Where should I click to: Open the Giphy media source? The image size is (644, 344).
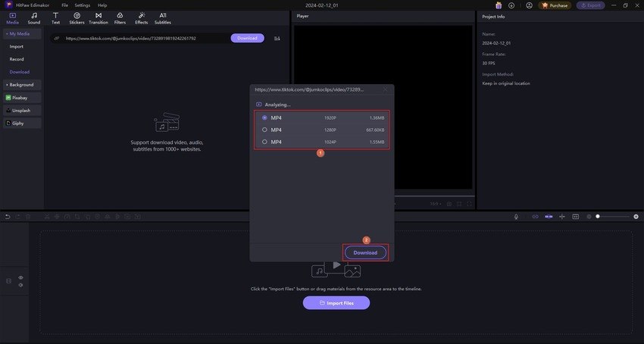tap(22, 124)
